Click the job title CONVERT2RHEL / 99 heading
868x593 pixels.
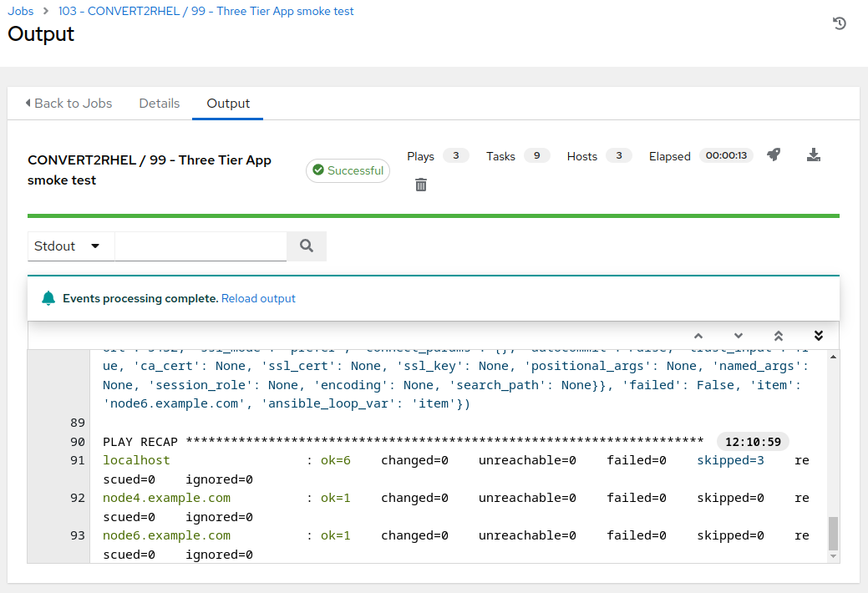click(150, 170)
